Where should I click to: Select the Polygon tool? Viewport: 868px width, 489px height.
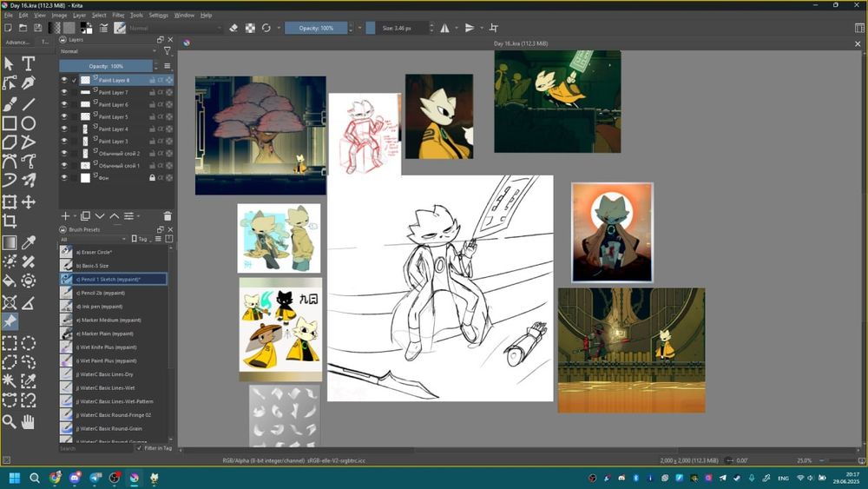pos(10,142)
